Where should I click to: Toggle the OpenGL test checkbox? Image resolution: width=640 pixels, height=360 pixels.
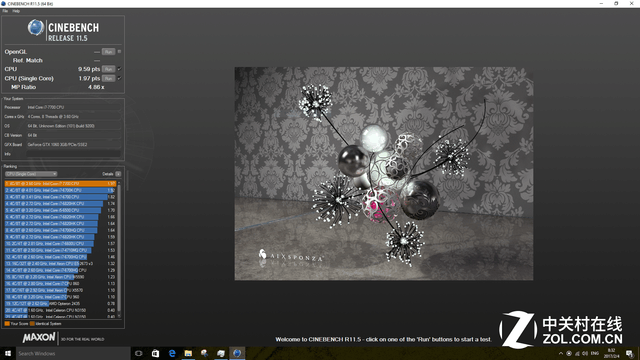pos(119,52)
